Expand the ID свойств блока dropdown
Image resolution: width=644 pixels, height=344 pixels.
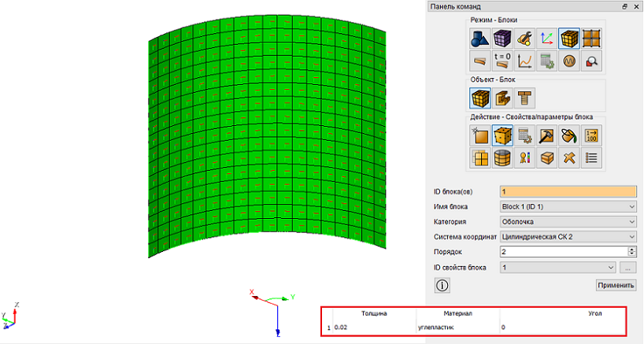point(557,268)
